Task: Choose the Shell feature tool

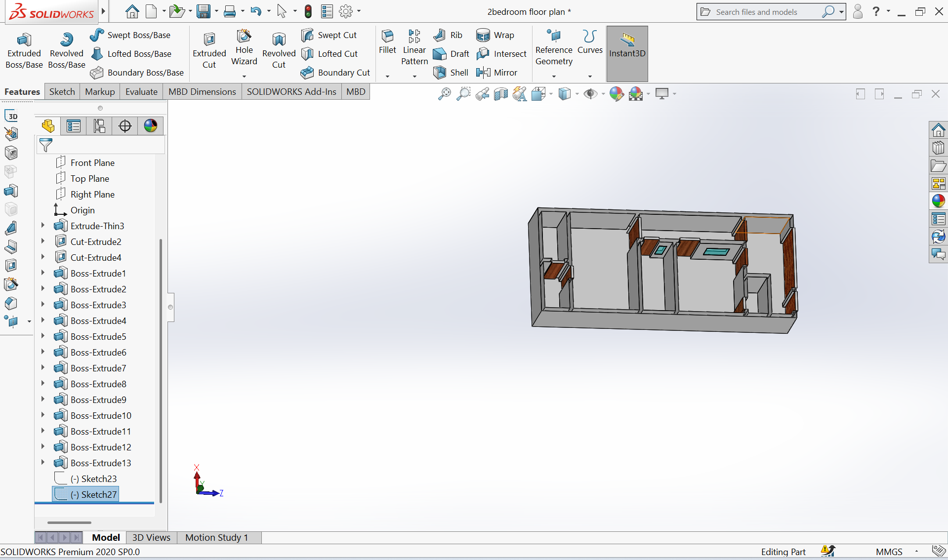Action: click(x=451, y=73)
